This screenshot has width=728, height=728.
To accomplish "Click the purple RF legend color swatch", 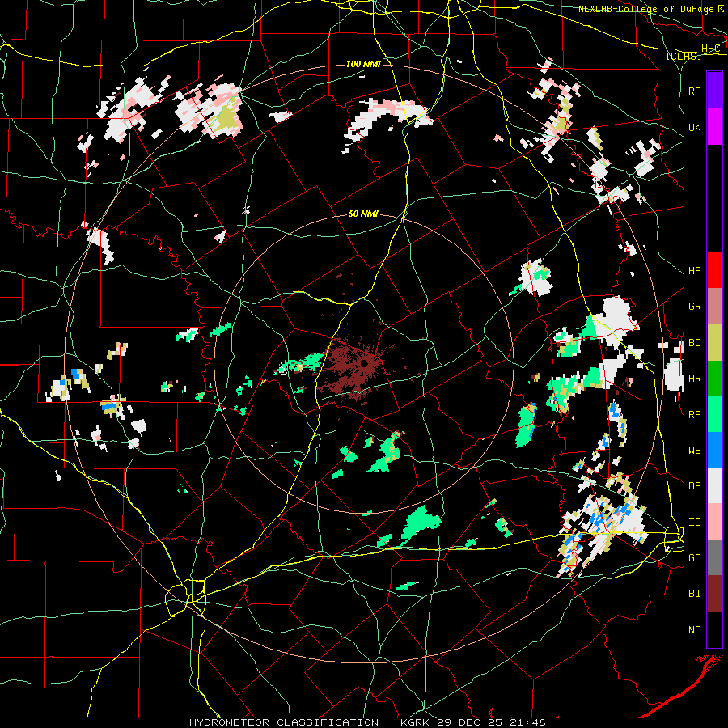I will coord(714,90).
